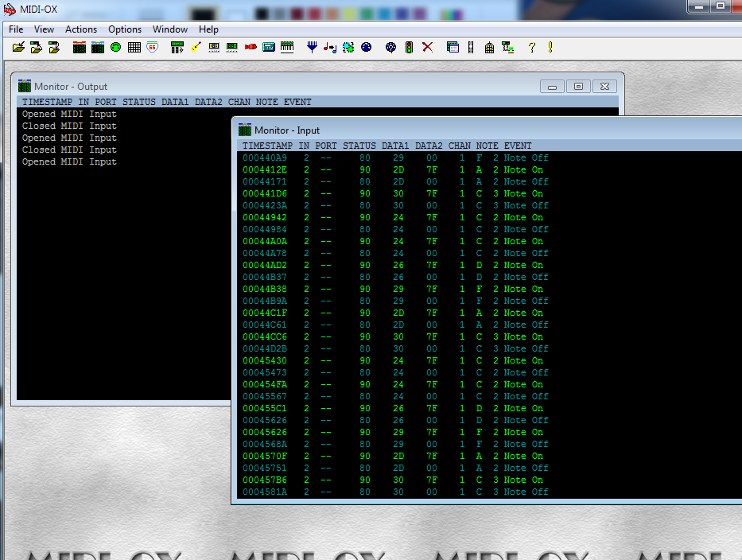Click TIMESTAMP header in Monitor - Input
This screenshot has width=742, height=560.
tap(267, 146)
